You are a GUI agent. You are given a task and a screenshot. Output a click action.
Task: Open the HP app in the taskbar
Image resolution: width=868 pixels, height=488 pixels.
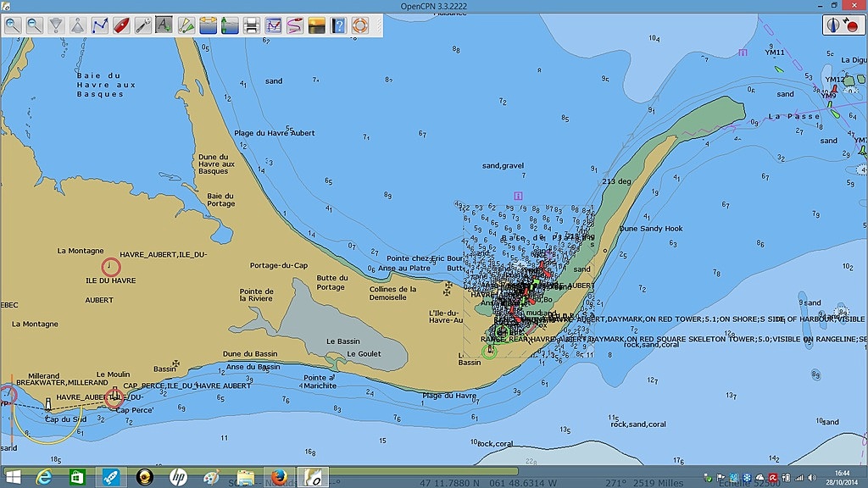click(x=178, y=477)
